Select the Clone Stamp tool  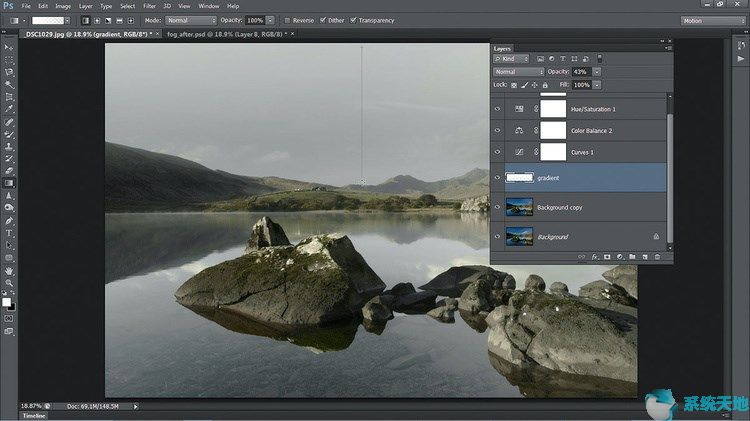pyautogui.click(x=9, y=146)
